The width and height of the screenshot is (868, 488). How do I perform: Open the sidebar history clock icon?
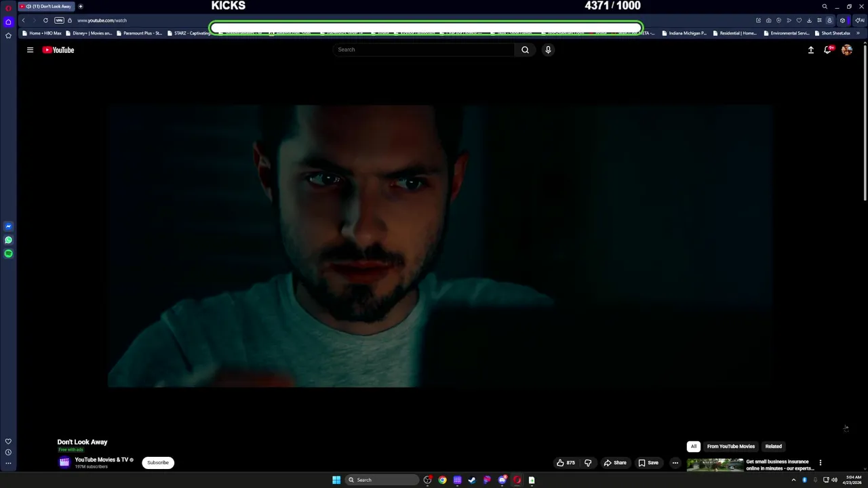pyautogui.click(x=8, y=452)
